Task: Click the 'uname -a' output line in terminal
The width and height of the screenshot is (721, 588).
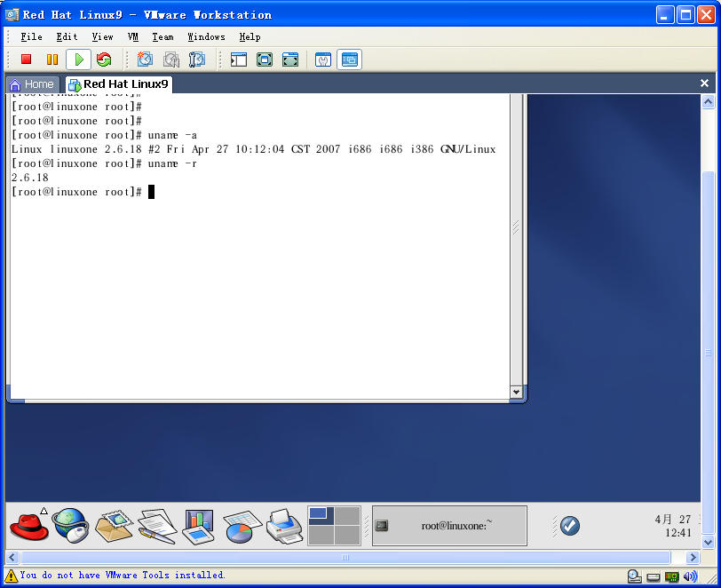Action: tap(253, 149)
